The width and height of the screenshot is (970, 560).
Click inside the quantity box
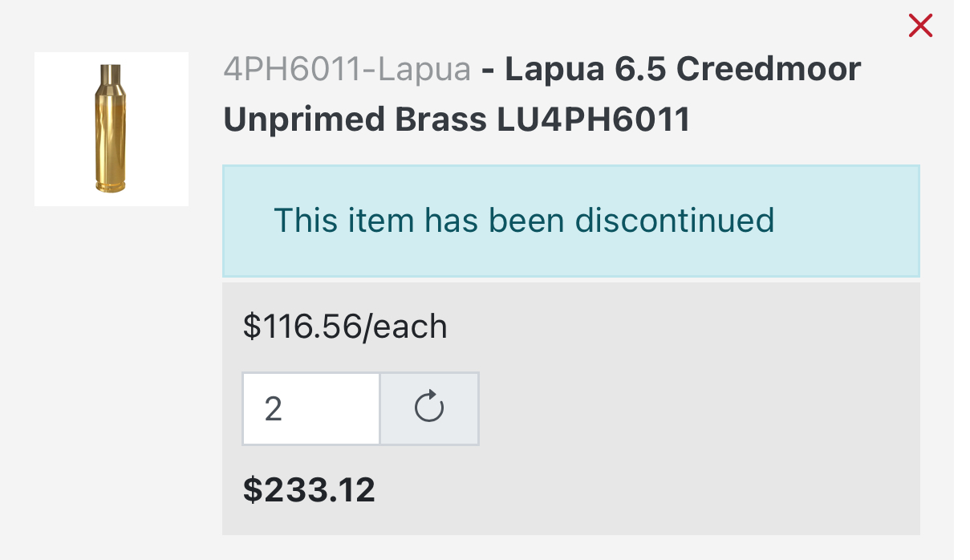(310, 408)
